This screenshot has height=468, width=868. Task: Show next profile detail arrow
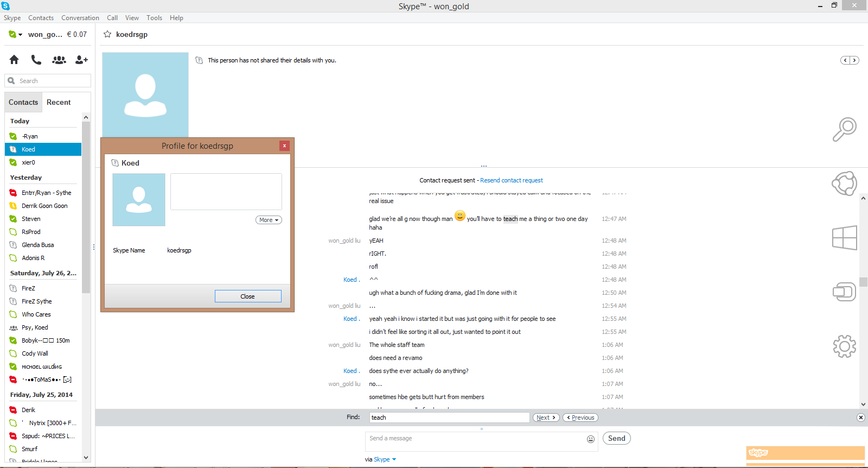click(854, 60)
